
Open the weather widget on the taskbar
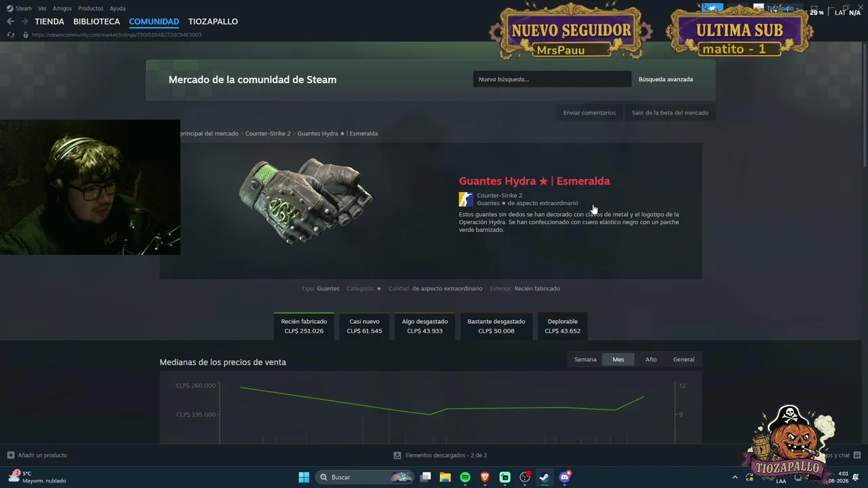[37, 477]
